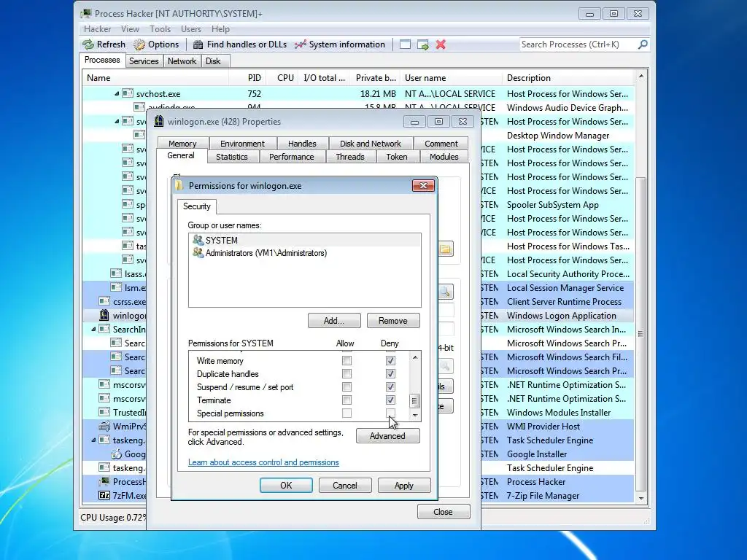Click the lsm.exe process icon
The height and width of the screenshot is (560, 747).
pos(116,287)
